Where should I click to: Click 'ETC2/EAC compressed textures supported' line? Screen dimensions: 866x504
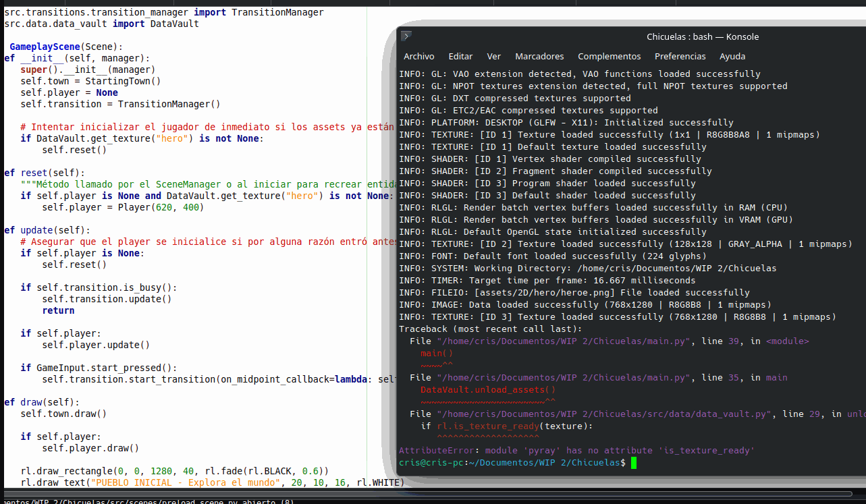[529, 111]
